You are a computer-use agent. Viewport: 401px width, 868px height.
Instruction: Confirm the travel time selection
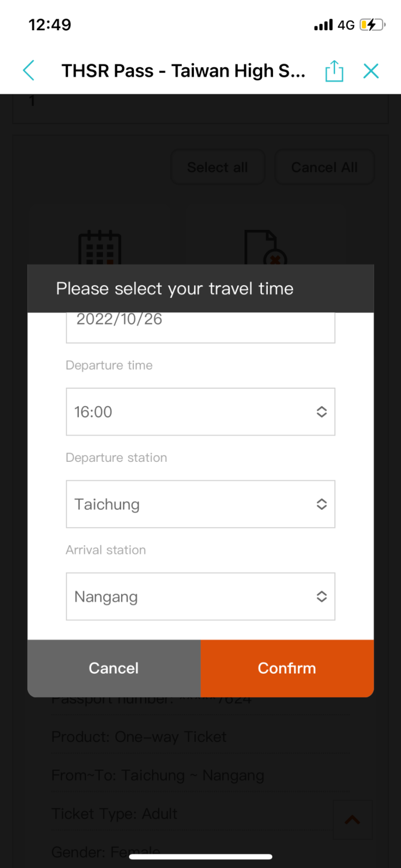(287, 668)
